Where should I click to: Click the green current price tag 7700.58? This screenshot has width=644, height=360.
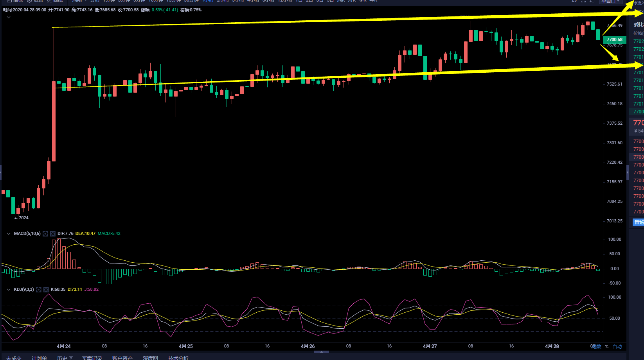pos(614,39)
